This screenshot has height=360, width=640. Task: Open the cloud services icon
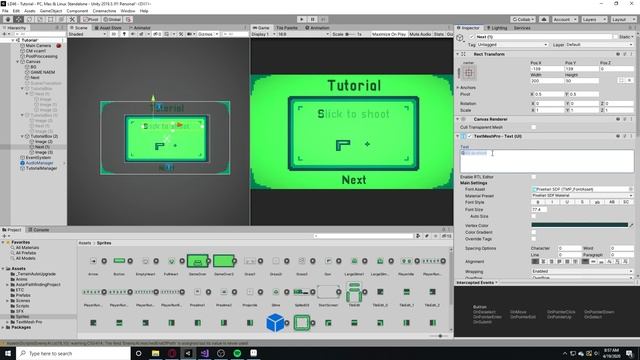click(544, 19)
